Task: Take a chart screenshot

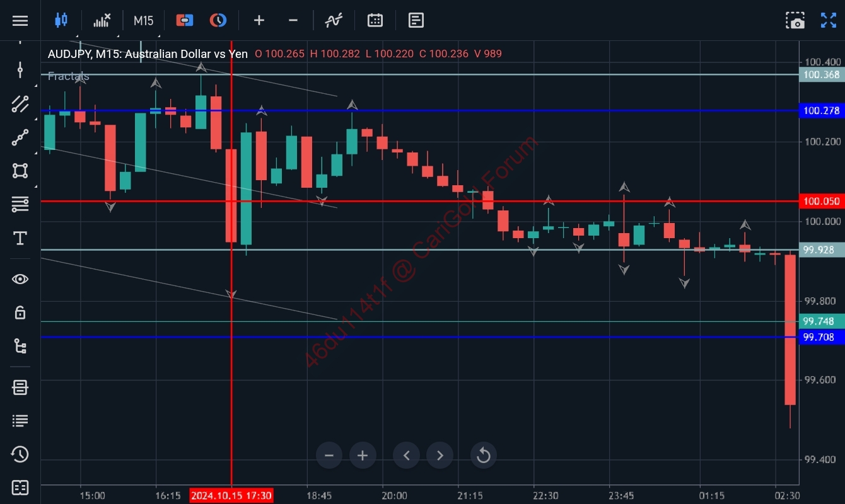Action: pyautogui.click(x=795, y=20)
